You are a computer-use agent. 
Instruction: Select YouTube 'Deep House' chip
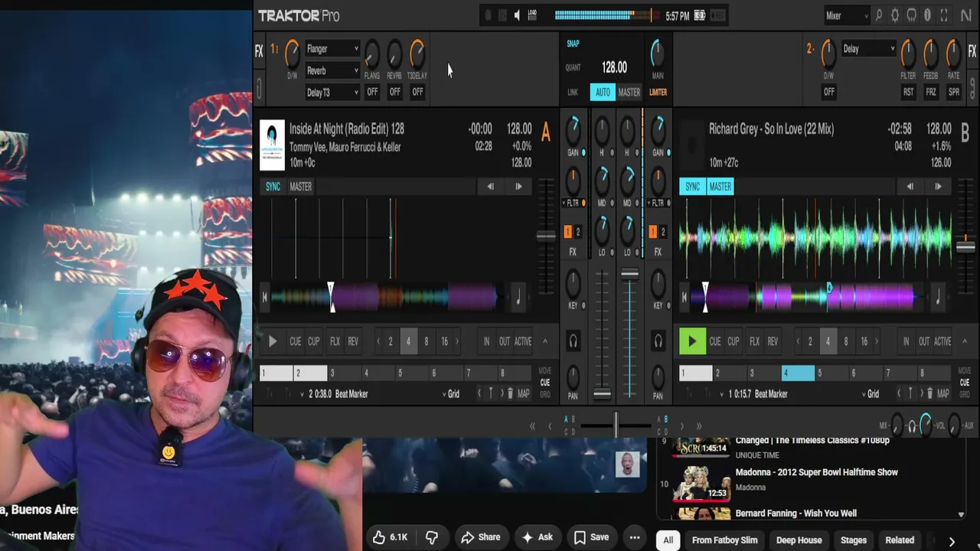click(x=799, y=540)
